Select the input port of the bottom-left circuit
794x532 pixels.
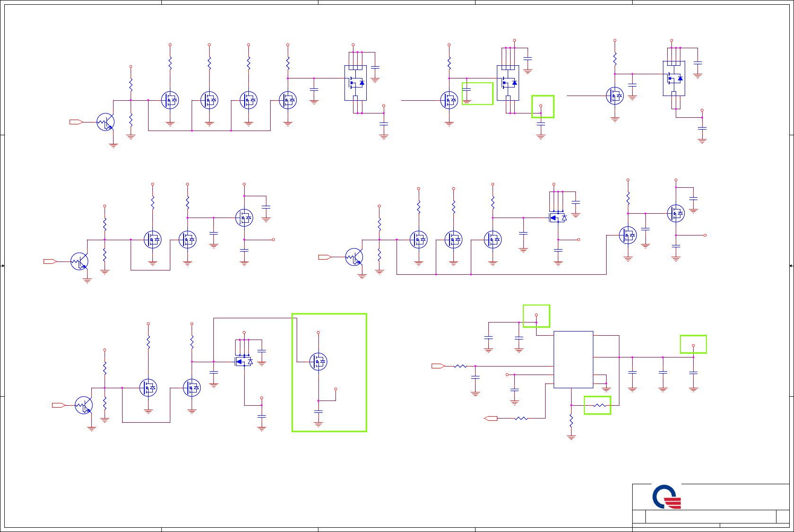59,405
